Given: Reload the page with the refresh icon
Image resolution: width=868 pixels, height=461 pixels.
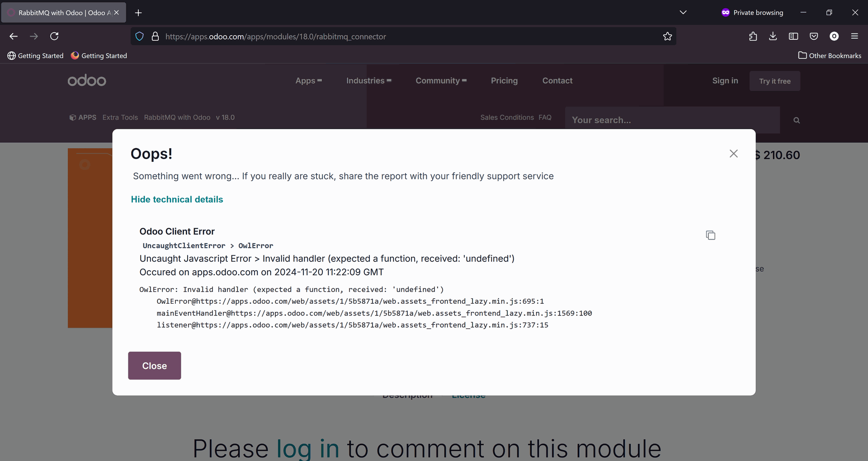Looking at the screenshot, I should (54, 36).
